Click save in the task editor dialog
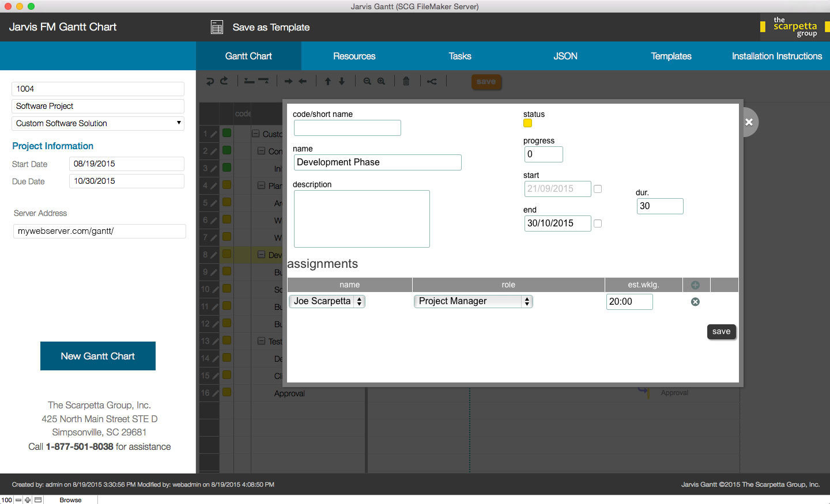Screen dimensions: 830x504 click(x=722, y=331)
